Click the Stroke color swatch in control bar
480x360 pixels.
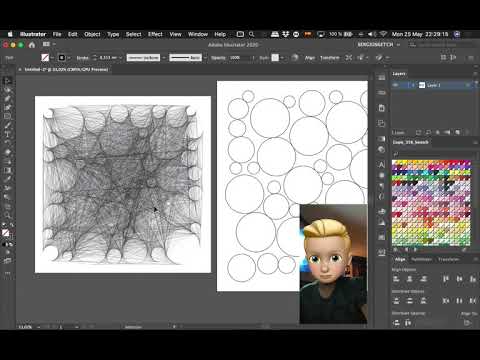tap(62, 58)
